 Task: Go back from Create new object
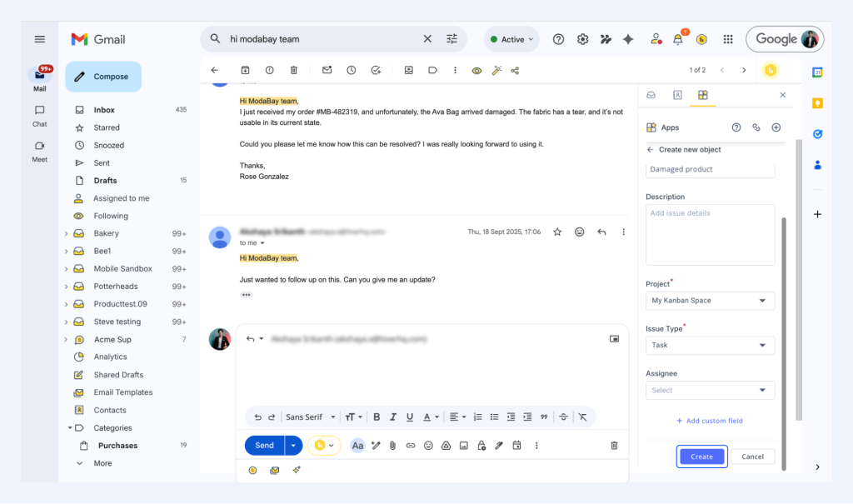click(650, 150)
